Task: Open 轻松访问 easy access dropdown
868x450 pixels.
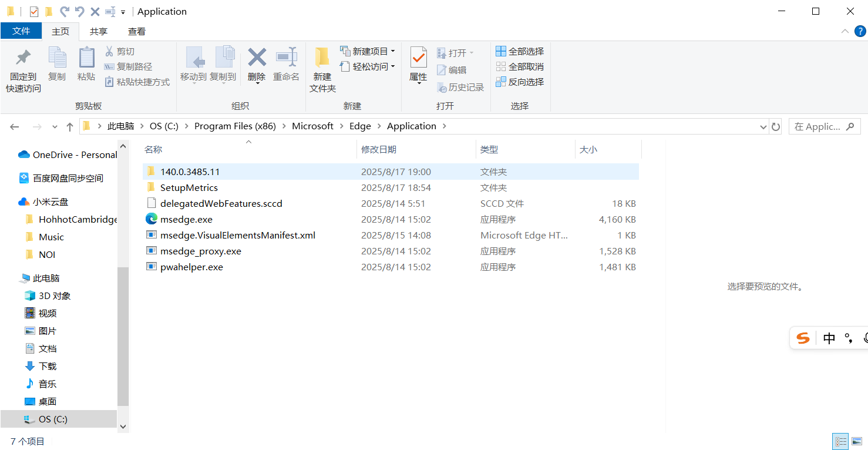Action: 368,67
